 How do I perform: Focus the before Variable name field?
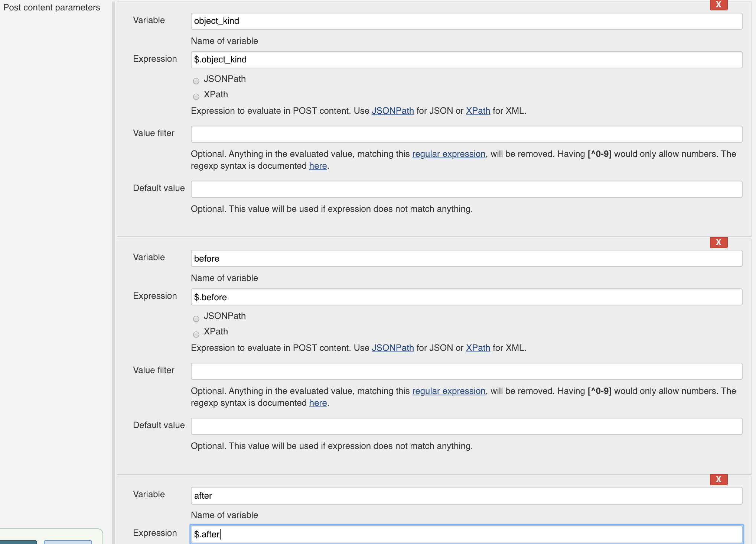[466, 258]
